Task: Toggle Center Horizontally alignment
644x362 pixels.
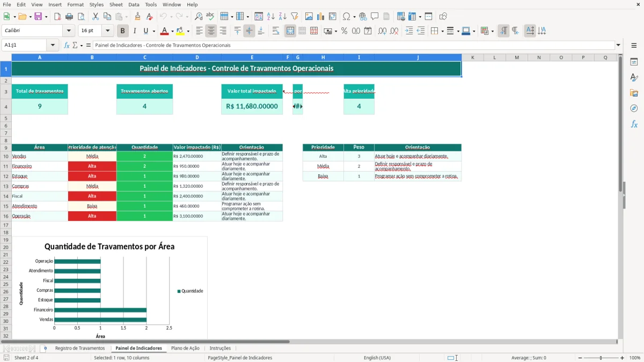Action: (211, 31)
